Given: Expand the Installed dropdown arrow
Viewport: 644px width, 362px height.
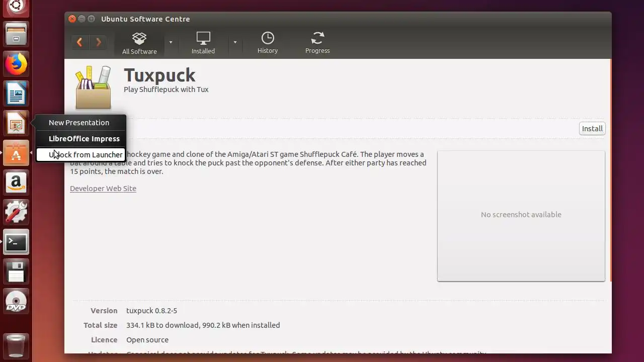Looking at the screenshot, I should coord(235,42).
